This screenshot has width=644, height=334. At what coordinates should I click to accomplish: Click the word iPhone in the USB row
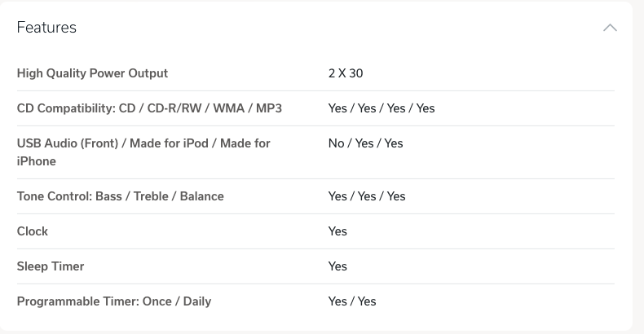pos(36,161)
